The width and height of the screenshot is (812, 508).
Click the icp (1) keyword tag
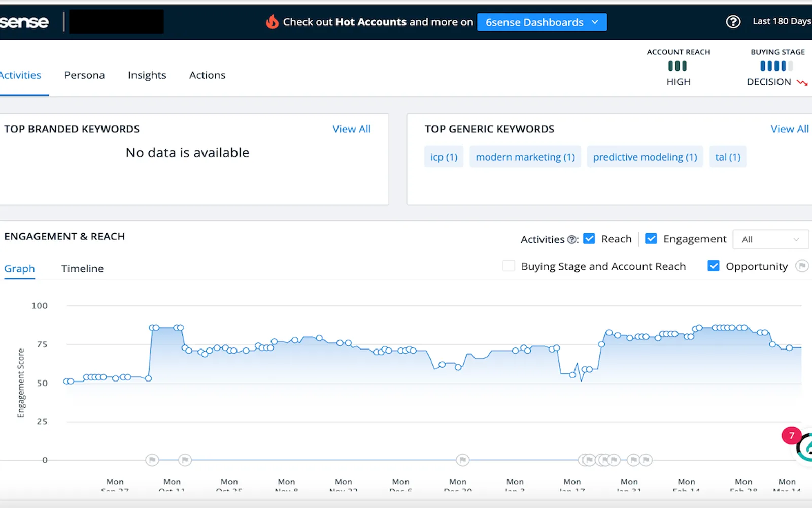tap(444, 157)
